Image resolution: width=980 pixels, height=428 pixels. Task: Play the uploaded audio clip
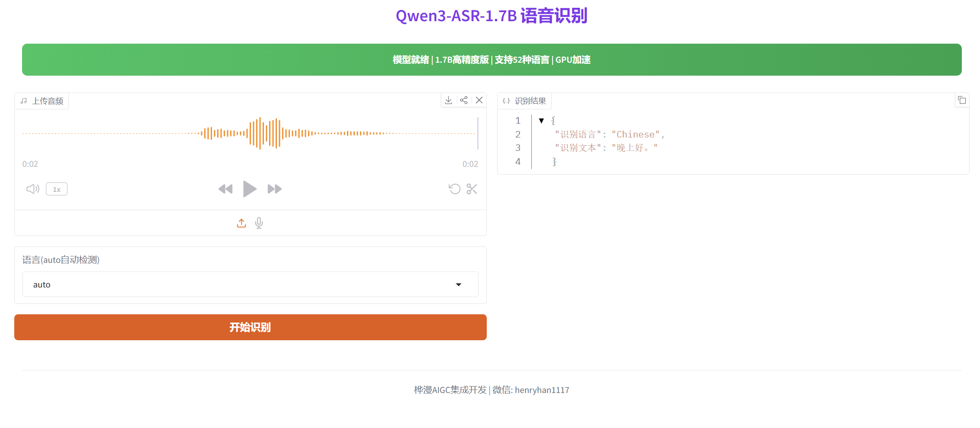(x=250, y=189)
